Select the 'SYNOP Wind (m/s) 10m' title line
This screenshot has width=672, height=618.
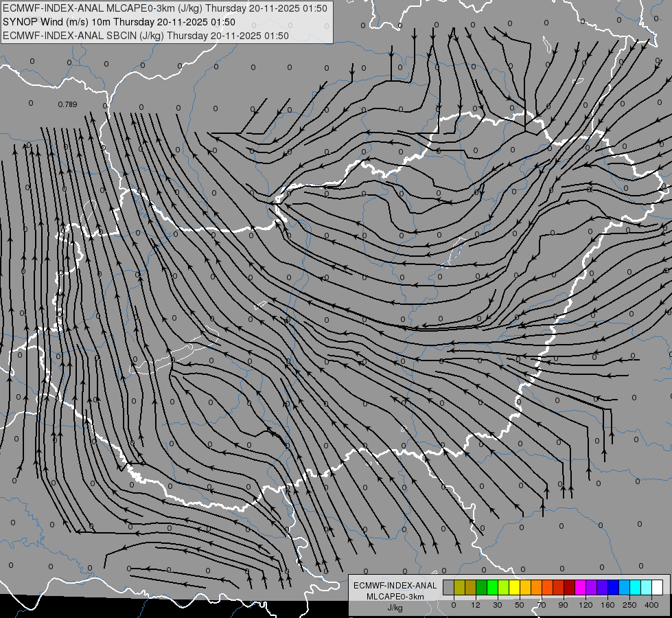pyautogui.click(x=119, y=22)
